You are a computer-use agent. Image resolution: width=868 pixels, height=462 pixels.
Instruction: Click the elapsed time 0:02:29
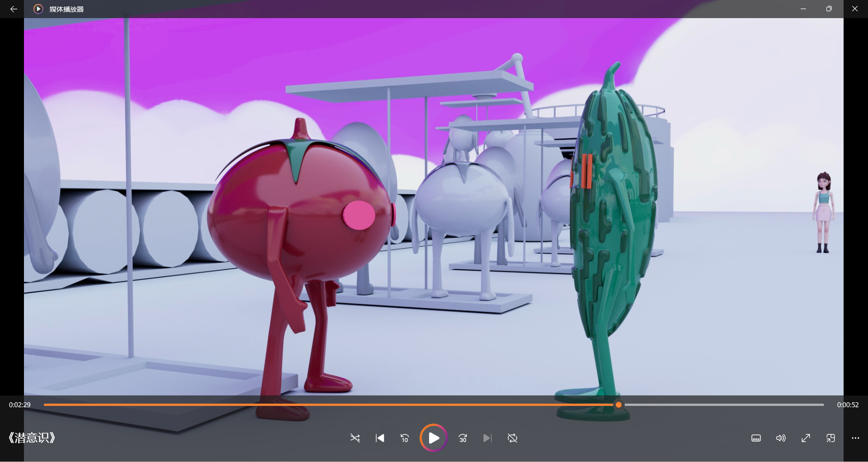point(20,405)
